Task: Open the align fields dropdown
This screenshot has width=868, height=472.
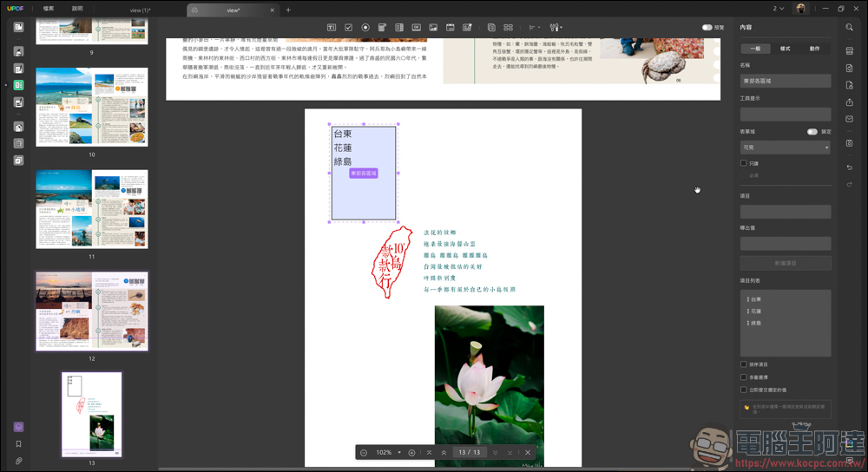Action: pyautogui.click(x=534, y=27)
